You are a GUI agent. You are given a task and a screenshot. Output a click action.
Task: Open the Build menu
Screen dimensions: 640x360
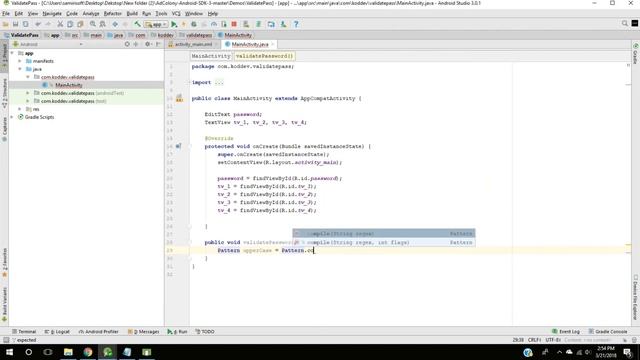132,13
